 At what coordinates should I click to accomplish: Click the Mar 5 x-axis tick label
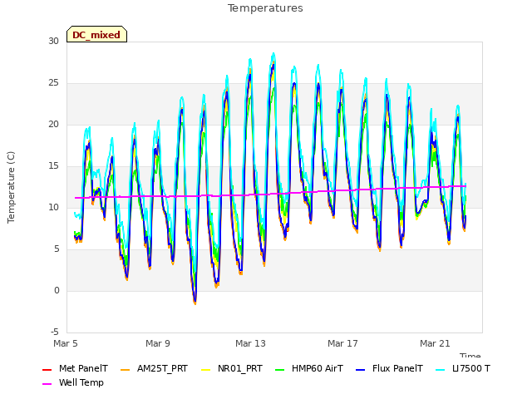(x=66, y=343)
